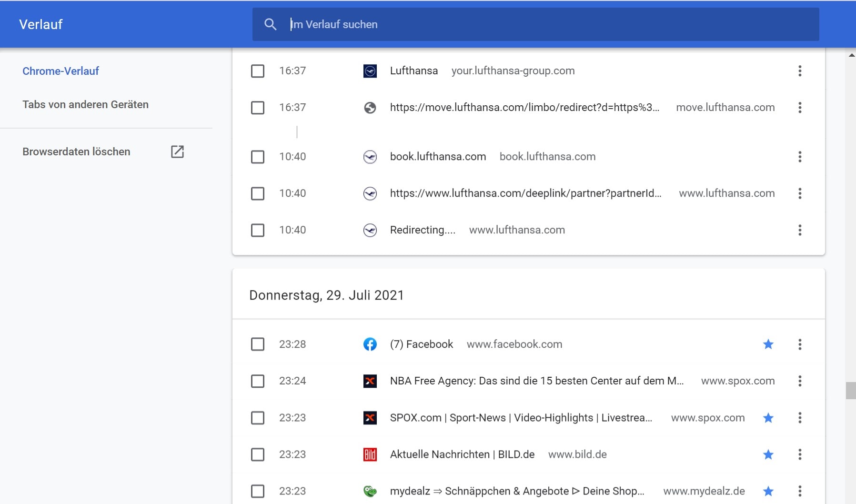Click bookmark star on BILD.de row
Image resolution: width=856 pixels, height=504 pixels.
[768, 454]
